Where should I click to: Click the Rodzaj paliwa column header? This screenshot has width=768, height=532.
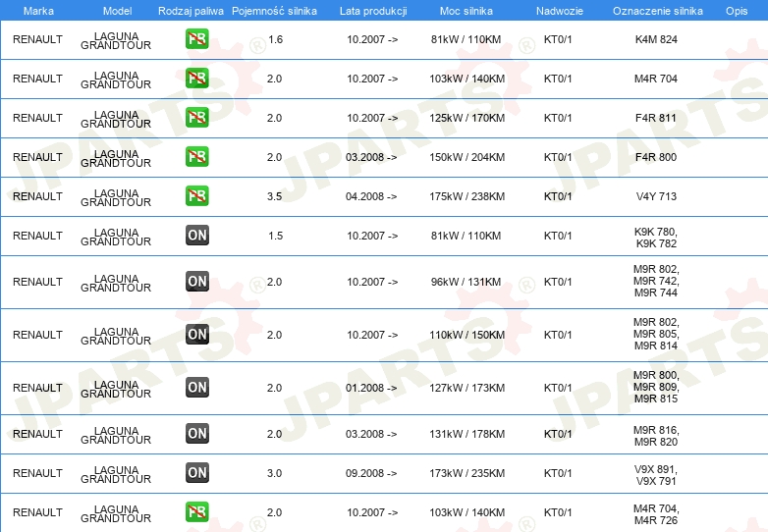(x=191, y=11)
